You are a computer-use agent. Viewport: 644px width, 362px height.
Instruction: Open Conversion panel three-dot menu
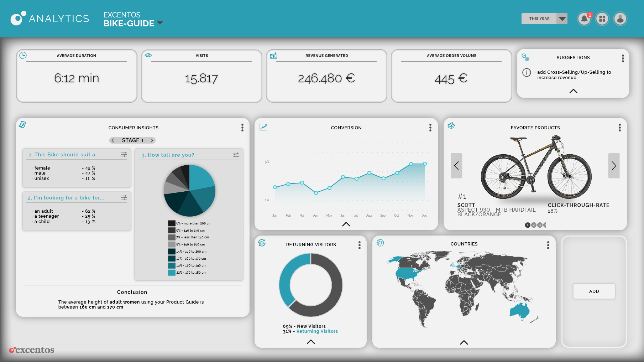pyautogui.click(x=430, y=128)
